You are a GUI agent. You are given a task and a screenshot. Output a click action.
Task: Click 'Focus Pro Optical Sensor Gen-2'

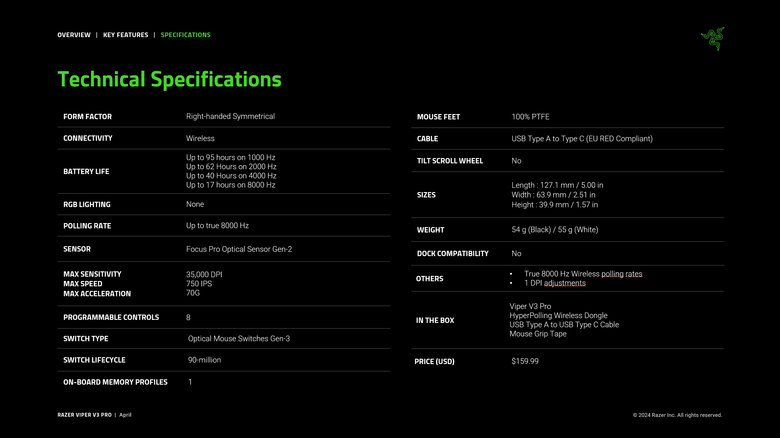[x=239, y=249]
